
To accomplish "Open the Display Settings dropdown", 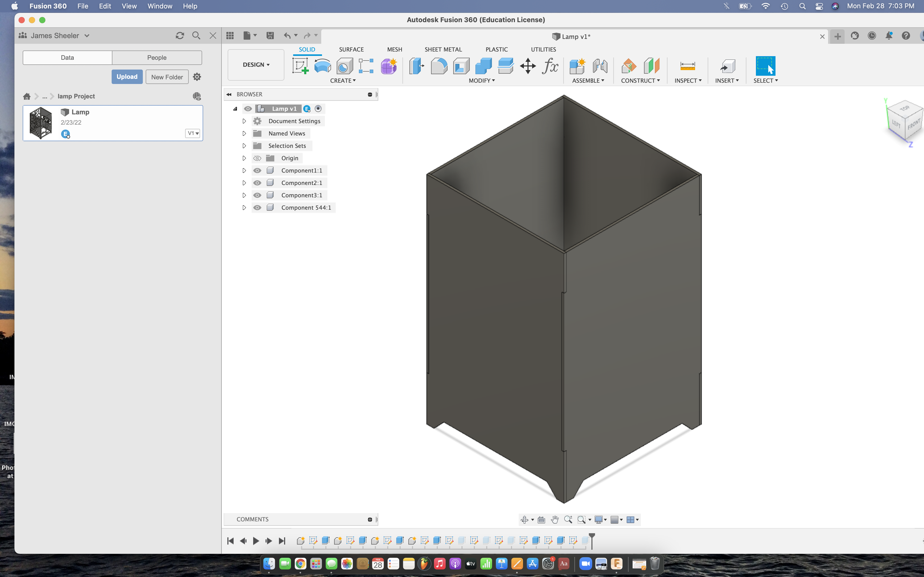I will click(600, 519).
